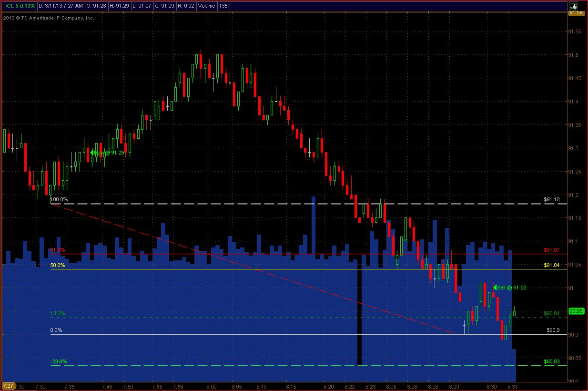Click the green $90.94 price label

[x=552, y=313]
